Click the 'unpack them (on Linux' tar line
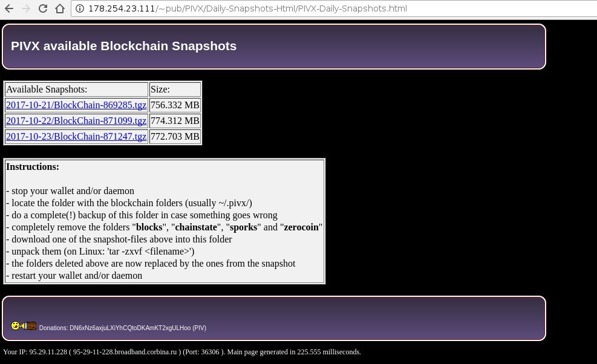The image size is (597, 364). [x=100, y=252]
